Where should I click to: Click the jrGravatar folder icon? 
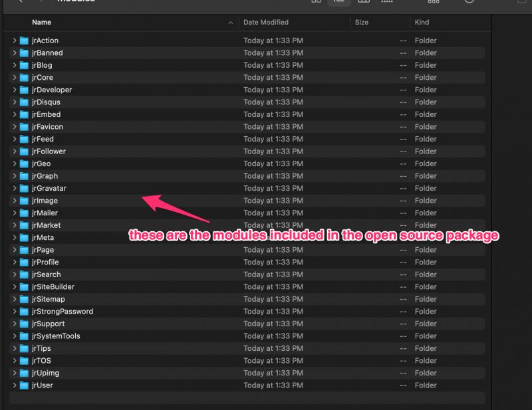coord(24,189)
